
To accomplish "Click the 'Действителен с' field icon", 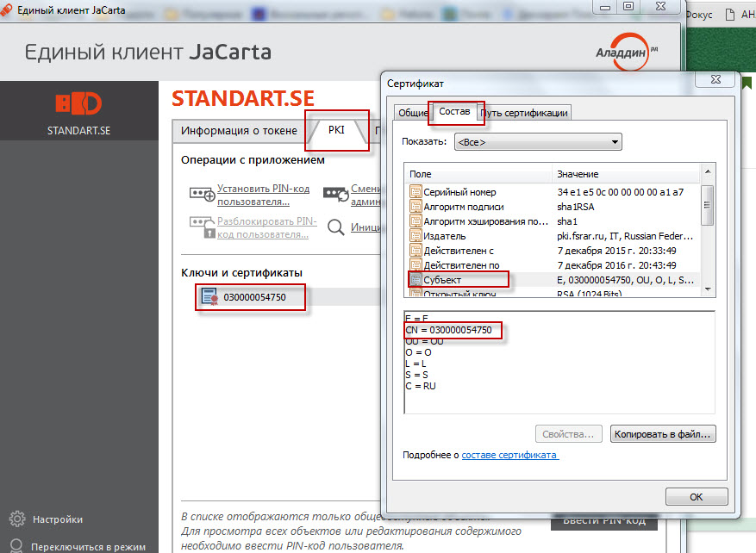I will [x=415, y=251].
